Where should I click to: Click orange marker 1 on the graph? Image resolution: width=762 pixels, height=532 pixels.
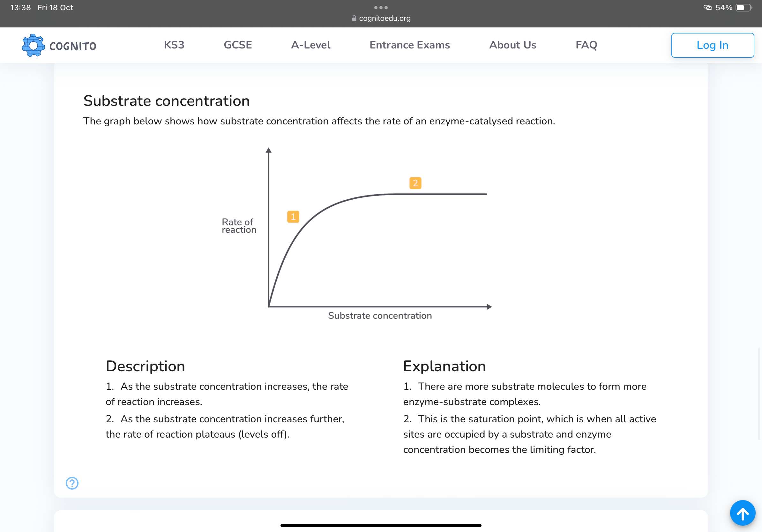[x=293, y=217]
